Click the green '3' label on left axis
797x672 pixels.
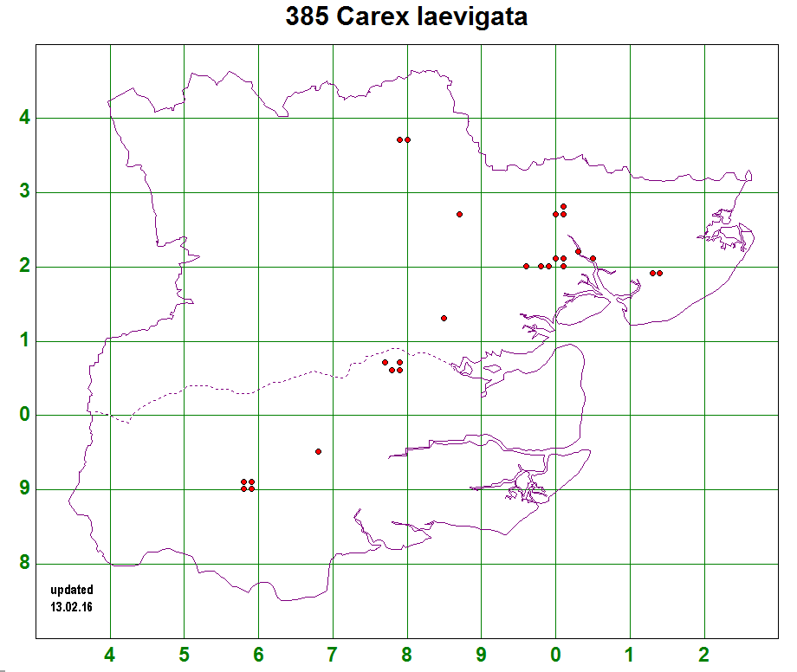(25, 192)
